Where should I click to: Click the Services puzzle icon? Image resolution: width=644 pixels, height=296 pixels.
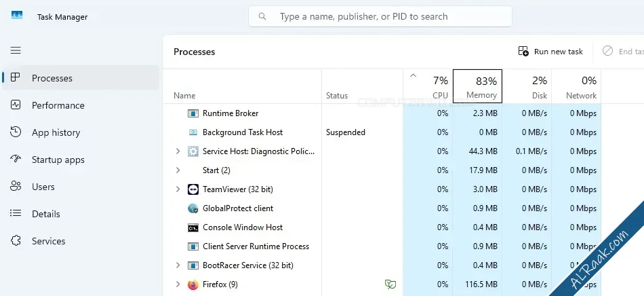pos(16,240)
